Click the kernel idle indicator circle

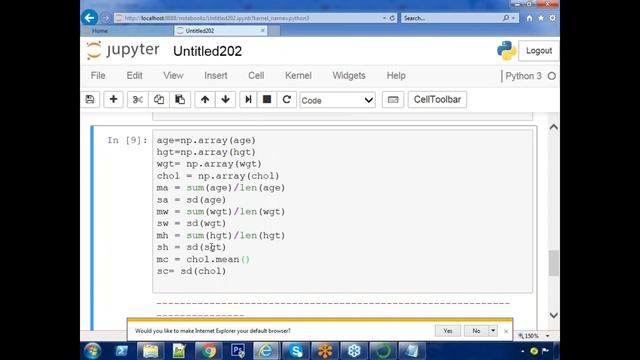(552, 76)
